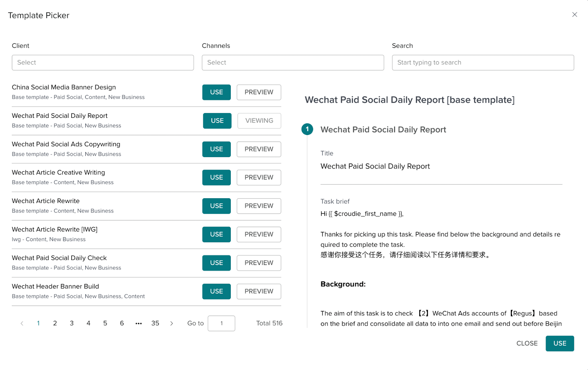Click the Wechat Paid Social Daily Report list title
The height and width of the screenshot is (370, 588).
point(60,116)
